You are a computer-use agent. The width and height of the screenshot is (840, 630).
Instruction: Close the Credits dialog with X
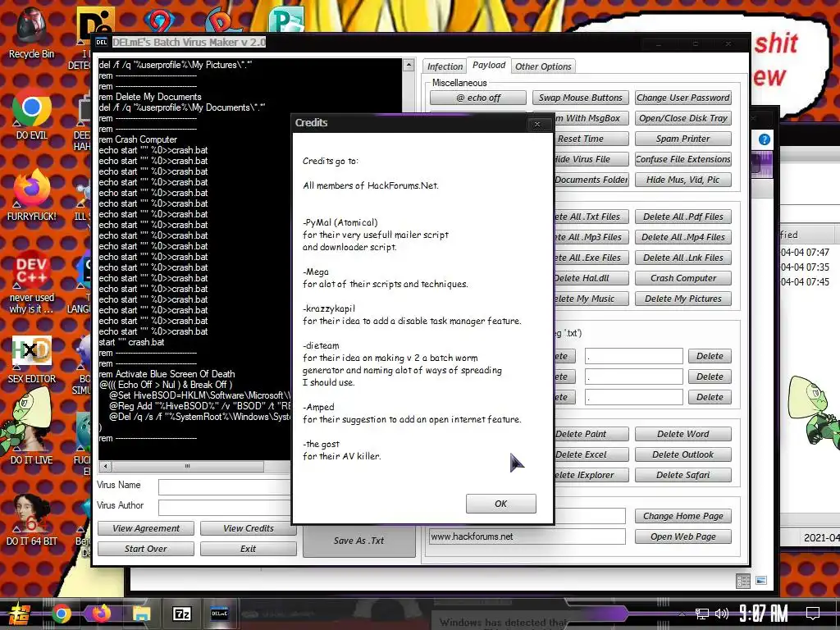(x=537, y=125)
